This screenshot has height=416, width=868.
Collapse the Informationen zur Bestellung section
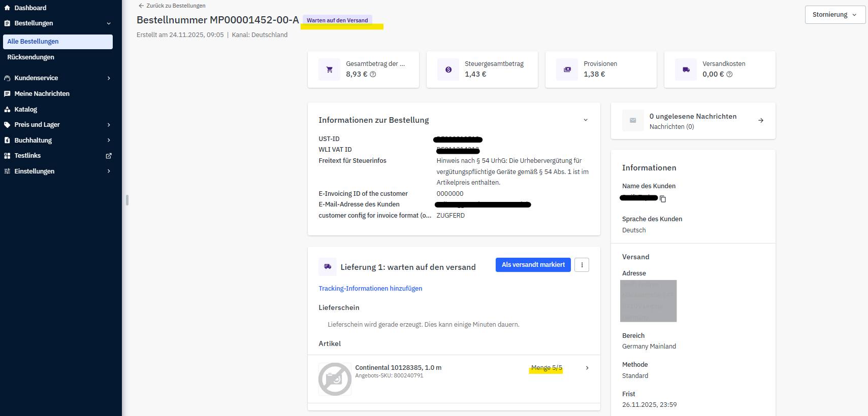pyautogui.click(x=585, y=120)
